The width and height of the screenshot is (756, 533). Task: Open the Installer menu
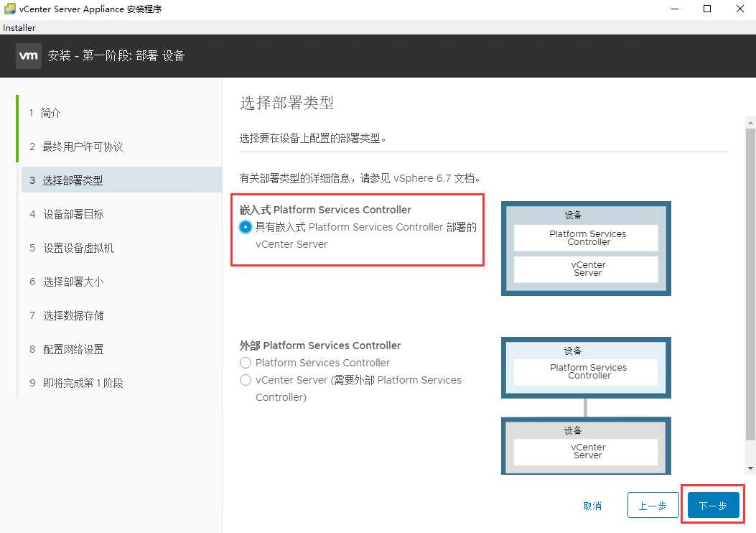[19, 27]
